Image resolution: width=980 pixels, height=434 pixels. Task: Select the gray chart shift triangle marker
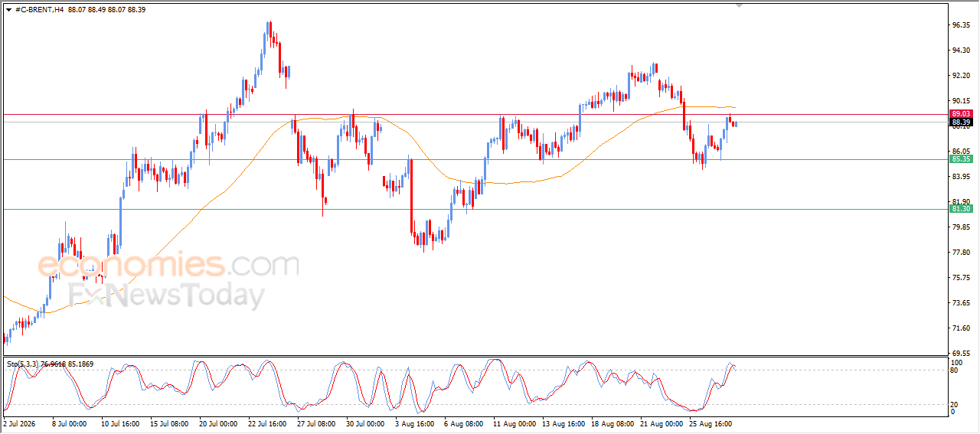click(x=740, y=5)
